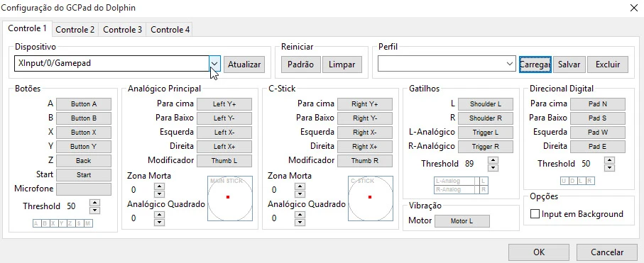Viewport: 644px width, 263px height.
Task: Decrease C-Stick Zona Morta value
Action: 300,194
